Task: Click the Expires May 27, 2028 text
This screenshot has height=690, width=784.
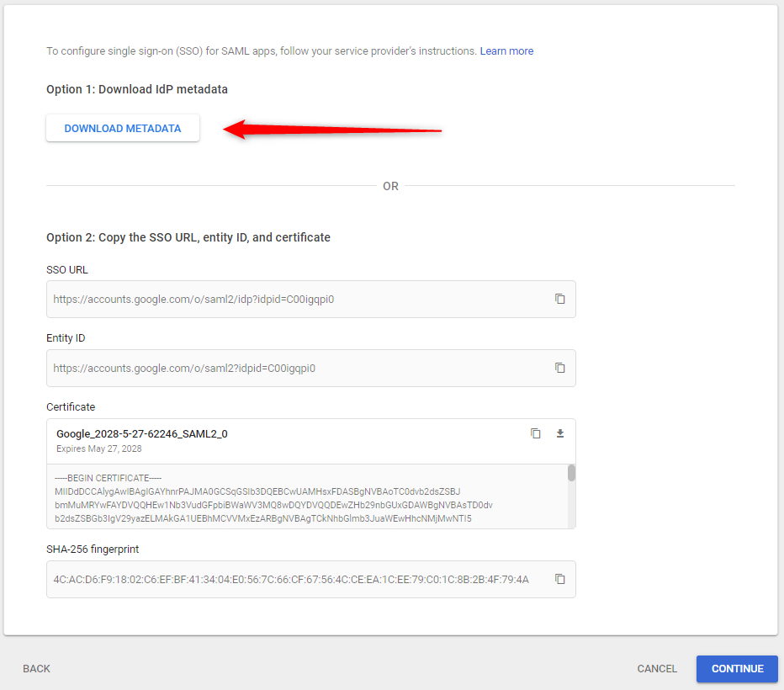Action: 99,448
